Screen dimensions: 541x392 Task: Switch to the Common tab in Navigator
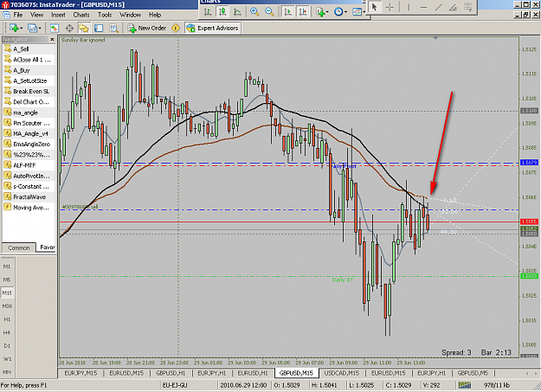pyautogui.click(x=19, y=247)
